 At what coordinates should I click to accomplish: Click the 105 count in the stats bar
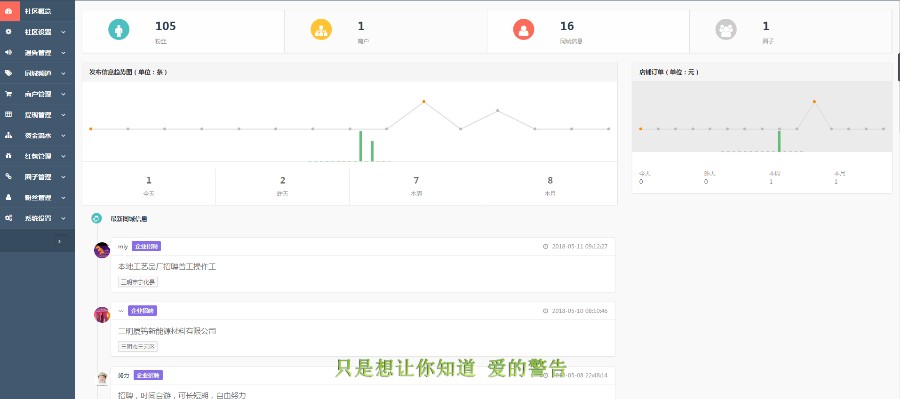pyautogui.click(x=165, y=26)
